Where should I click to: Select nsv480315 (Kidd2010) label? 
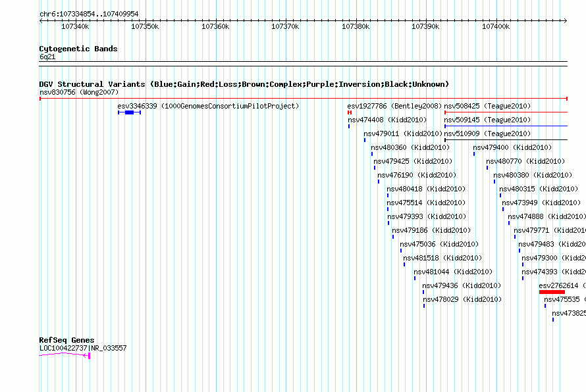pyautogui.click(x=539, y=189)
